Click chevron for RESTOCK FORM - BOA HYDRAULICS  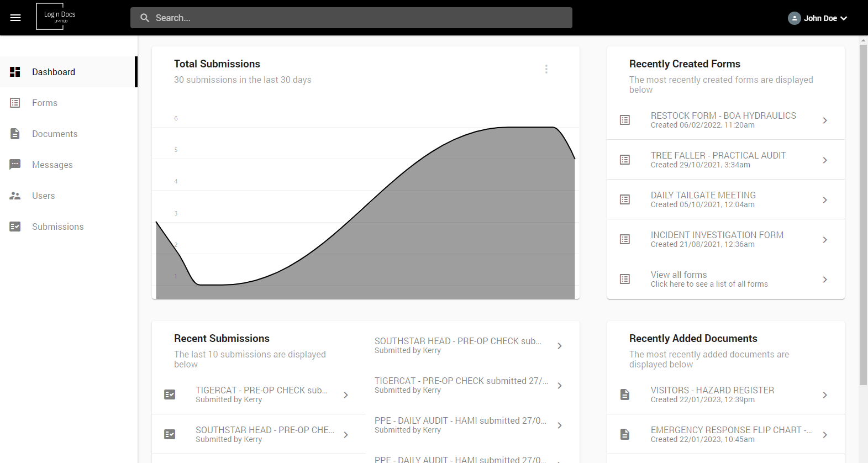825,120
